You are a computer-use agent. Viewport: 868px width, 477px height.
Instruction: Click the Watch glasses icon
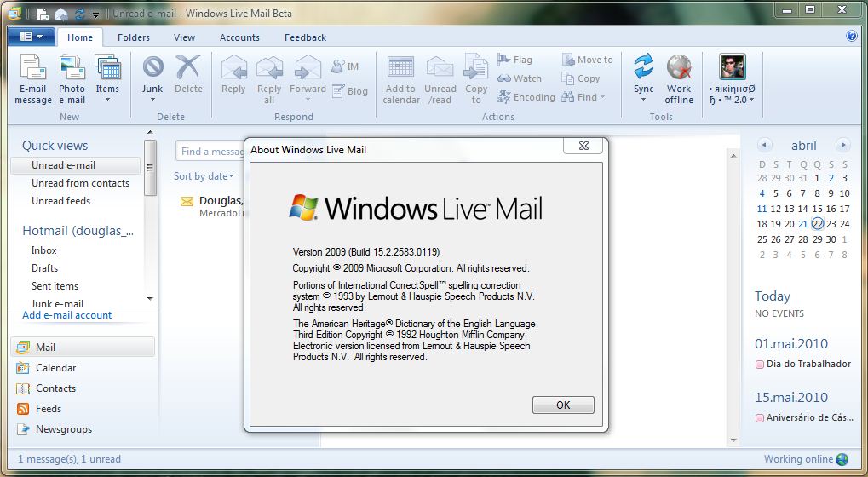coord(503,78)
